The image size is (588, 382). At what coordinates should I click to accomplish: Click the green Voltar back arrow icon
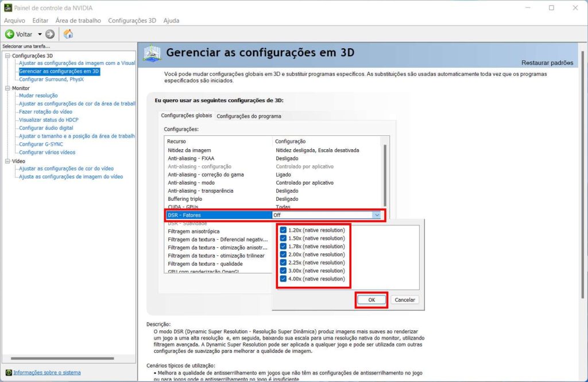[9, 34]
